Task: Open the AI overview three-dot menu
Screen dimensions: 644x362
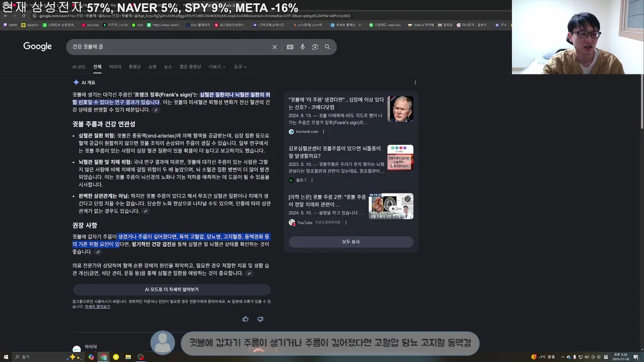Action: click(415, 82)
